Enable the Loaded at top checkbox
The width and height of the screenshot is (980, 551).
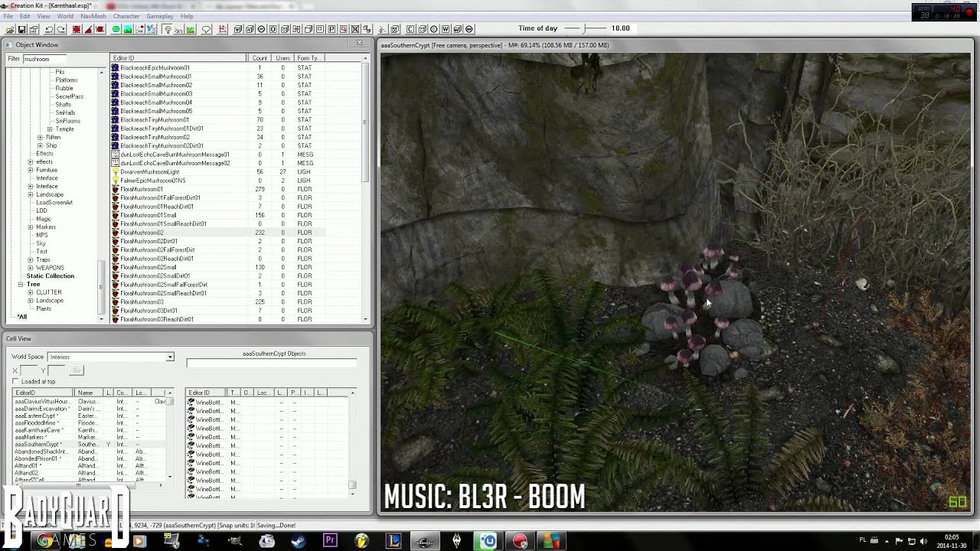(15, 381)
